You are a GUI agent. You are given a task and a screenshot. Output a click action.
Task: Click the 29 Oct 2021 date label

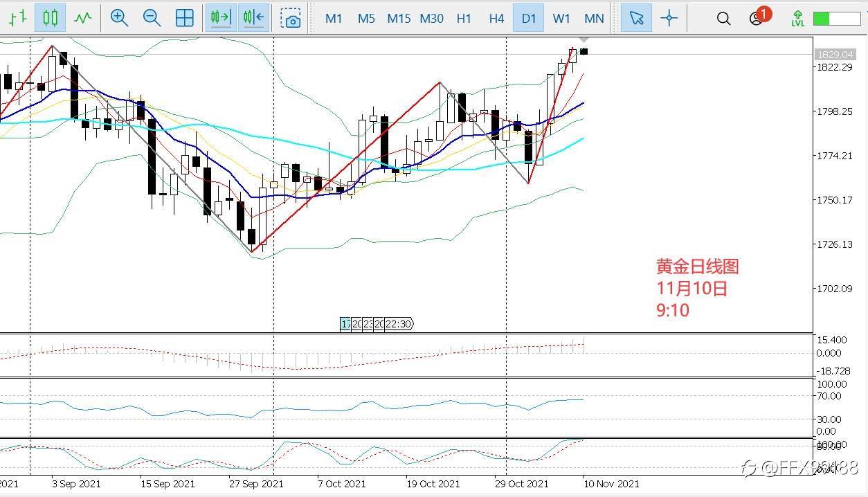pos(522,484)
